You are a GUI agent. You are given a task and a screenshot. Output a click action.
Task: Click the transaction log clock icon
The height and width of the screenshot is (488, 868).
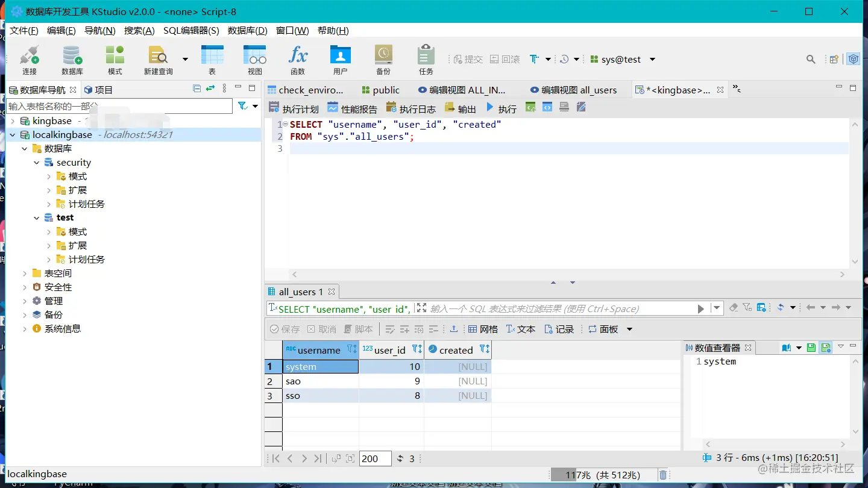pyautogui.click(x=564, y=59)
